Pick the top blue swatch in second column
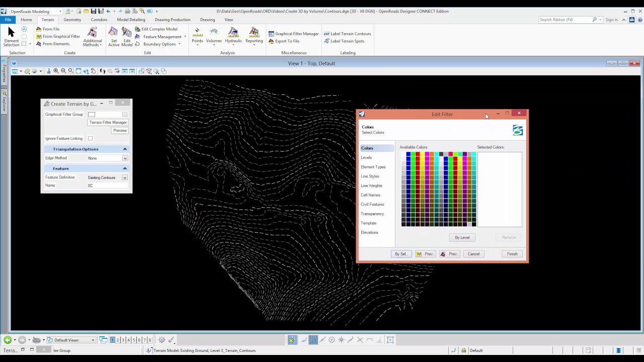Image resolution: width=644 pixels, height=362 pixels. point(408,154)
